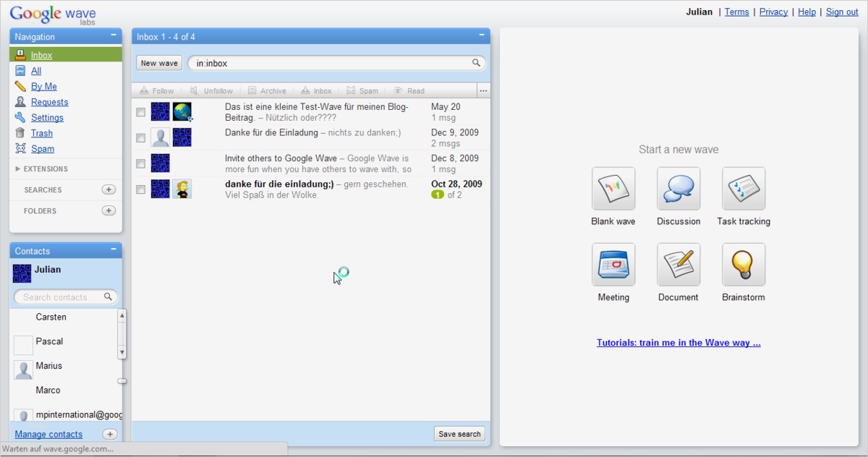
Task: Open the Trash navigation link
Action: tap(42, 133)
